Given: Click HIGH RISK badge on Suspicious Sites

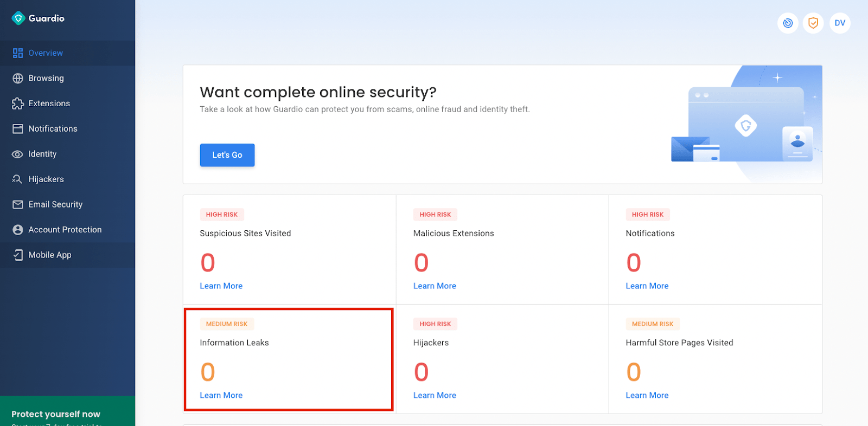Looking at the screenshot, I should click(222, 215).
